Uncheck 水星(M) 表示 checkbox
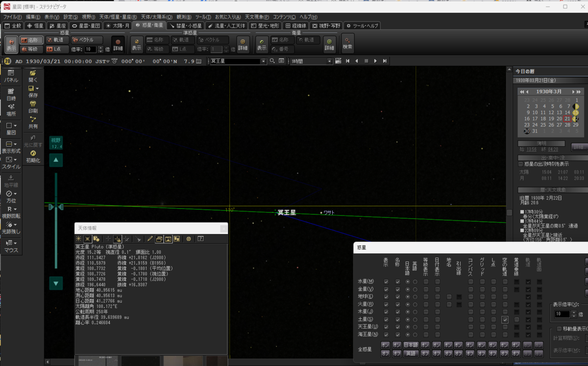The image size is (588, 366). [x=387, y=282]
